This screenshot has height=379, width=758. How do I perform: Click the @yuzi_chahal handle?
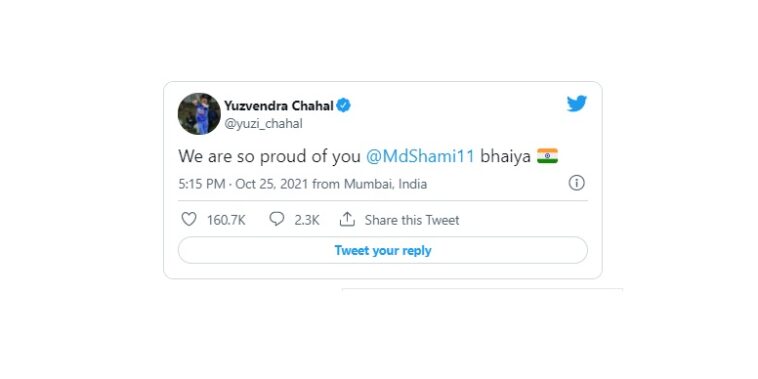(263, 124)
